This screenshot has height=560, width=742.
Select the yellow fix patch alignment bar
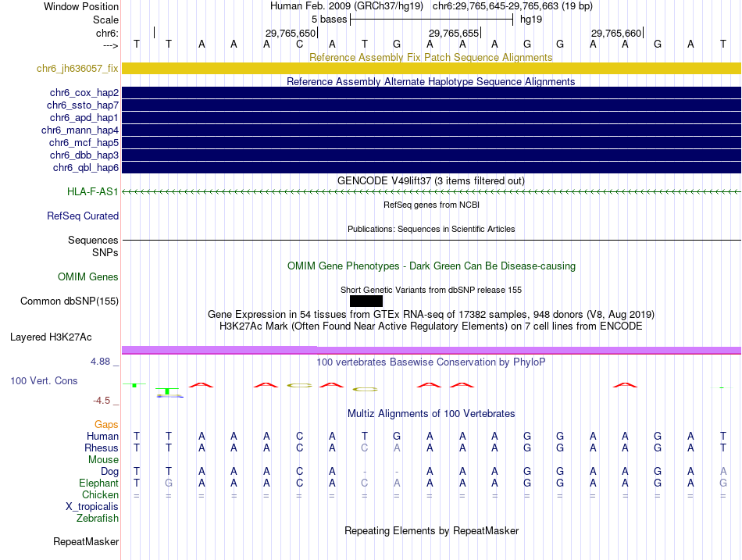coord(431,68)
